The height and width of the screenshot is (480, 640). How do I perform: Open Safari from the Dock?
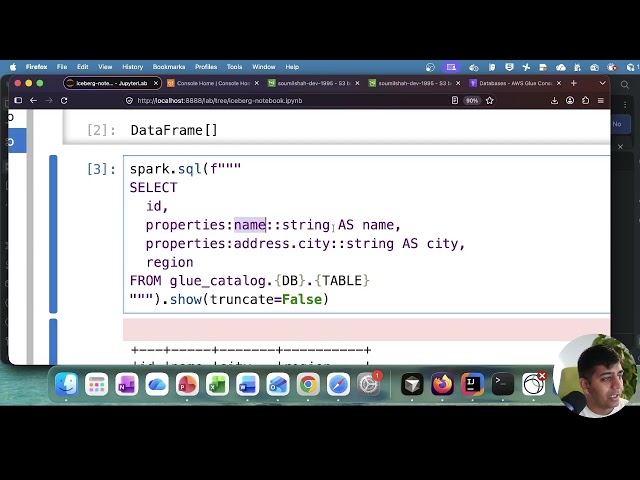[x=338, y=384]
